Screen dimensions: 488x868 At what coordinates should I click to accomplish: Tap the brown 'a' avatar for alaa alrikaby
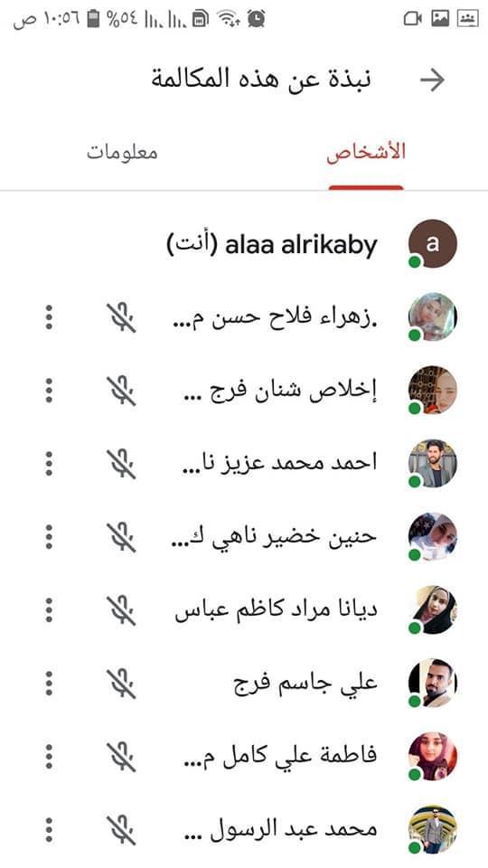pos(433,243)
